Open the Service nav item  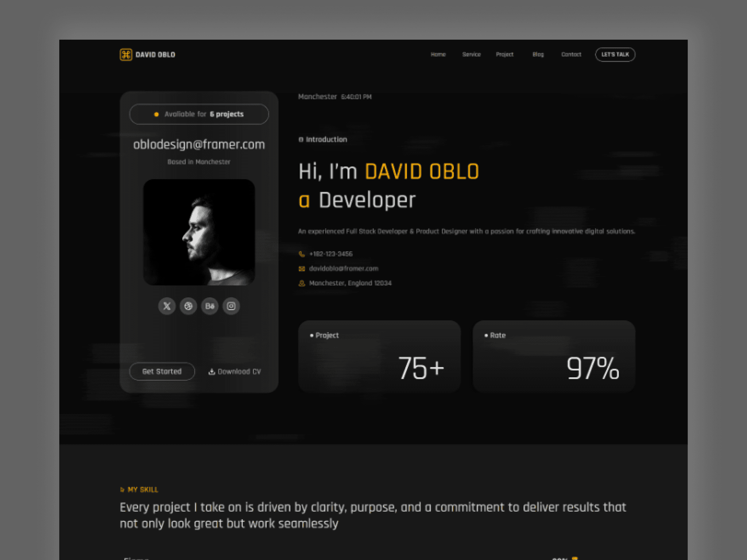click(x=471, y=55)
